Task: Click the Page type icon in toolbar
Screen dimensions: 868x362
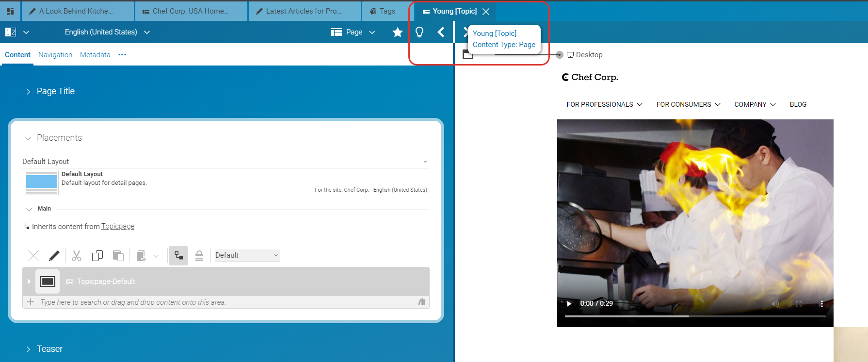Action: (x=337, y=32)
